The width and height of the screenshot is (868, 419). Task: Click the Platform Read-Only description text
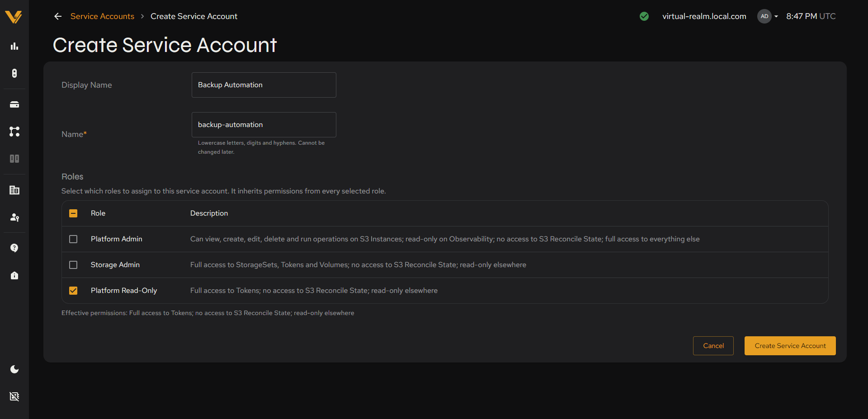314,291
